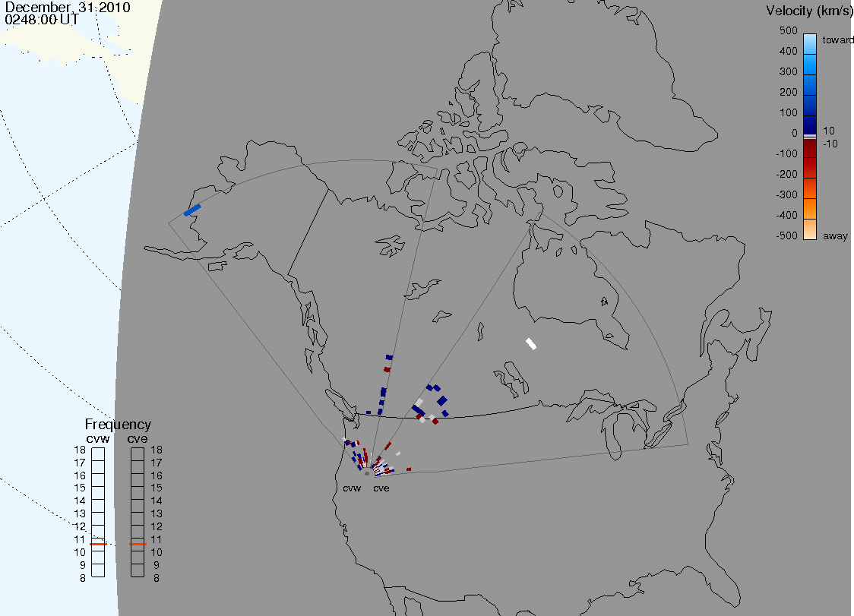Click the 'cve' radar label on the map
Image resolution: width=854 pixels, height=616 pixels.
click(x=381, y=488)
